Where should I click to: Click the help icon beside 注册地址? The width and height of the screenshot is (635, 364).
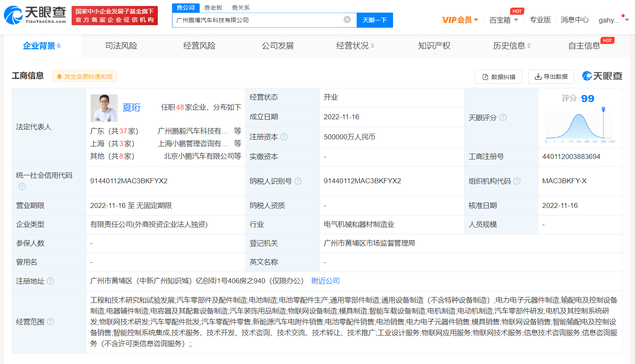(51, 281)
